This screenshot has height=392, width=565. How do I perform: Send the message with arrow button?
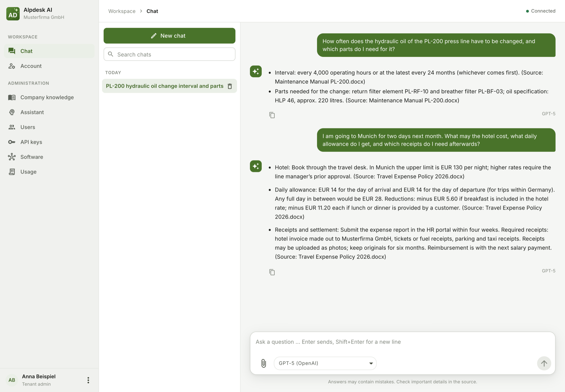click(x=544, y=363)
